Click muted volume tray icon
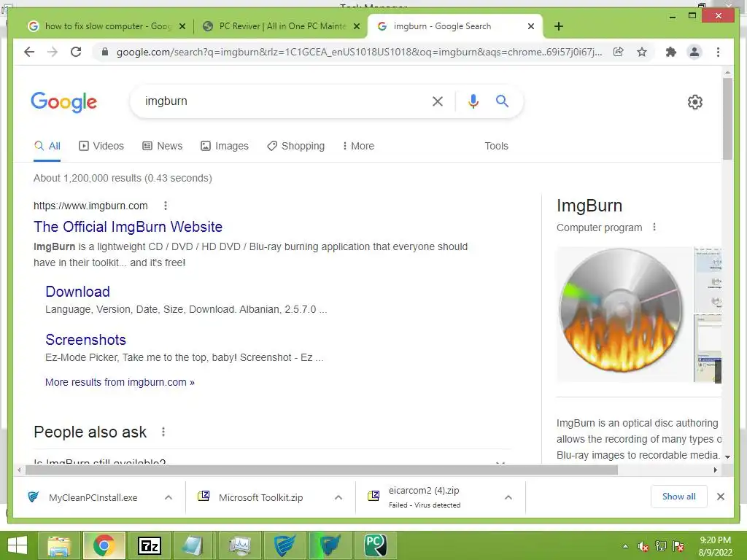Screen dimensions: 747x560 pos(643,546)
